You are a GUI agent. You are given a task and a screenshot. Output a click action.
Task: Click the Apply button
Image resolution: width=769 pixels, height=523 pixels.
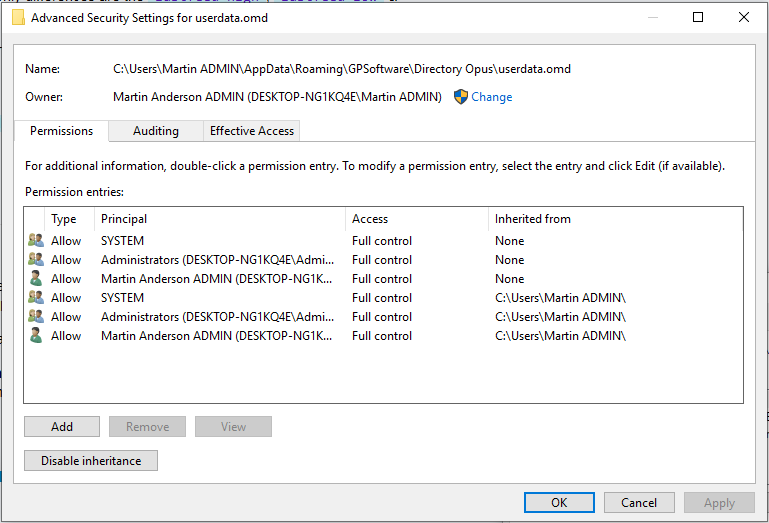coord(719,502)
